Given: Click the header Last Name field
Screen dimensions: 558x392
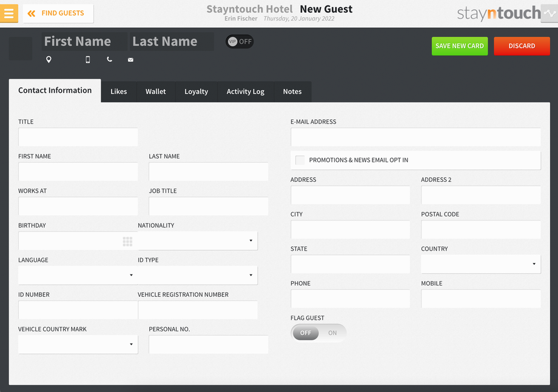Looking at the screenshot, I should (x=172, y=42).
